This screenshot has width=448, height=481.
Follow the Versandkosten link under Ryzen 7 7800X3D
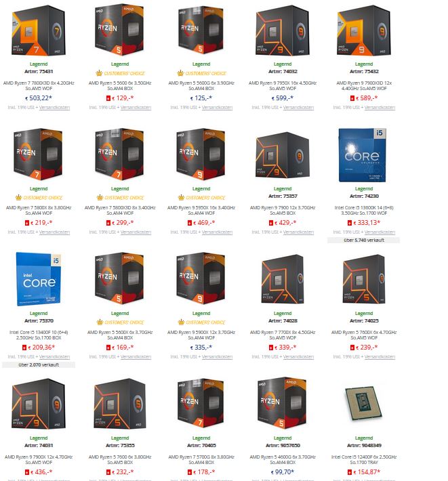click(54, 107)
